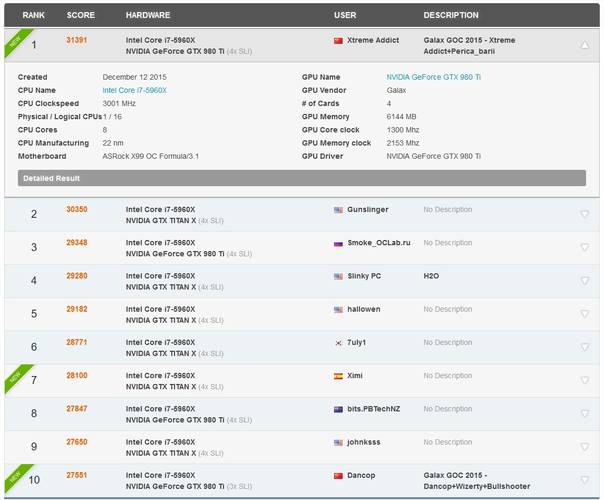Click the New Zealand flag next to bits.PBTechNZ
The width and height of the screenshot is (604, 500).
pos(338,409)
